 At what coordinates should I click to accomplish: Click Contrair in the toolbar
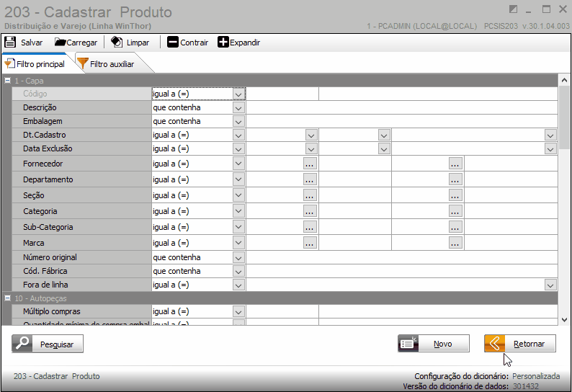pyautogui.click(x=188, y=43)
